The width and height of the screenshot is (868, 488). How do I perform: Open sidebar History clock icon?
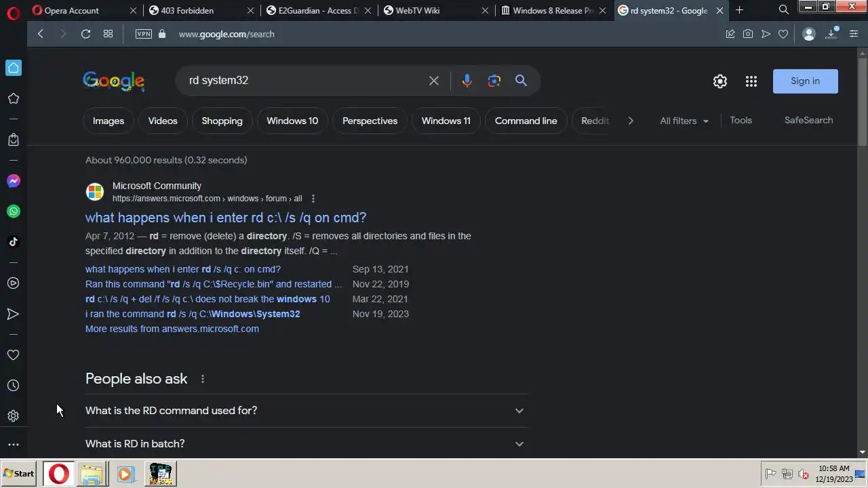coord(14,386)
